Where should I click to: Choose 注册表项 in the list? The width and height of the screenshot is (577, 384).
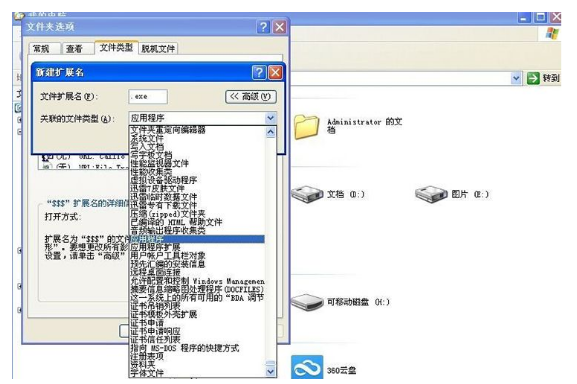tap(197, 356)
